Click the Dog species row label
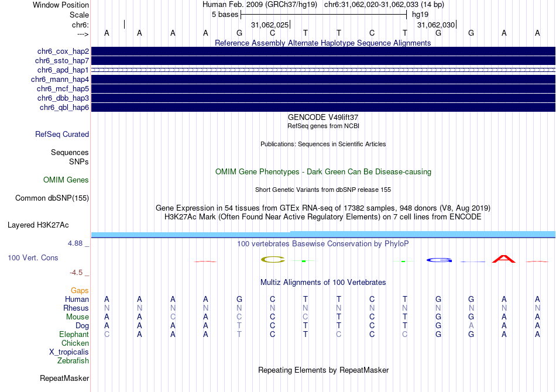 [x=83, y=326]
